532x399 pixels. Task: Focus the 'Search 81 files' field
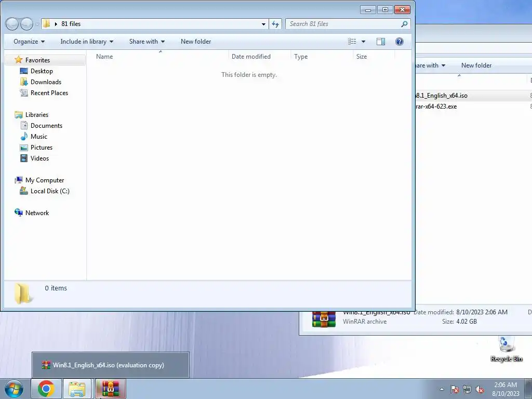pyautogui.click(x=343, y=24)
